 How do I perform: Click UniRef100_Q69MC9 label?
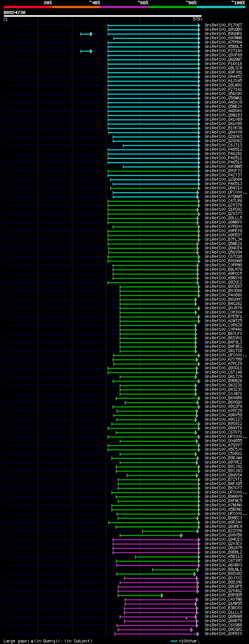(x=223, y=527)
